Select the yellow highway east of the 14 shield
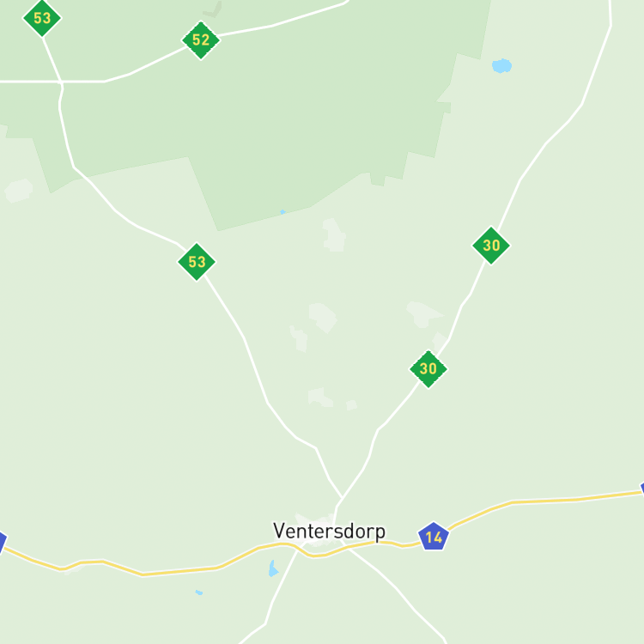Image resolution: width=644 pixels, height=644 pixels. (542, 501)
